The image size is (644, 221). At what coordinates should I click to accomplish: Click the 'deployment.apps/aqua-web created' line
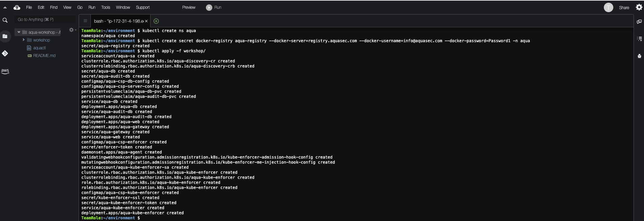(120, 122)
